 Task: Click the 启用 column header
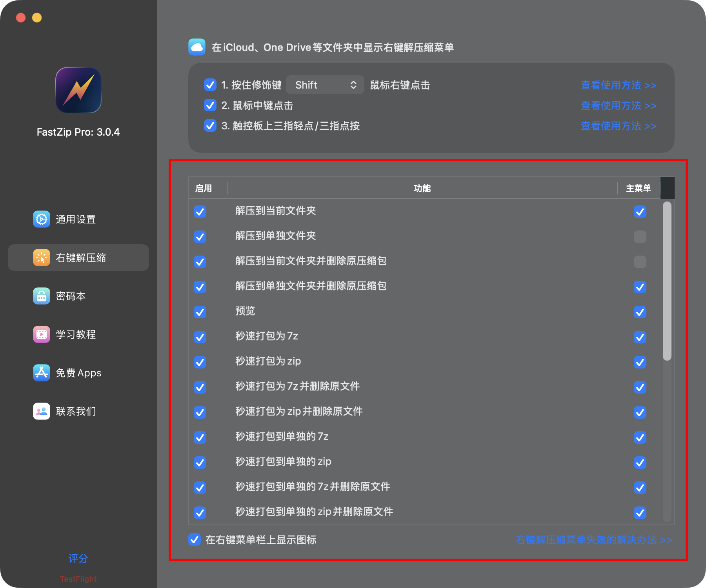204,189
